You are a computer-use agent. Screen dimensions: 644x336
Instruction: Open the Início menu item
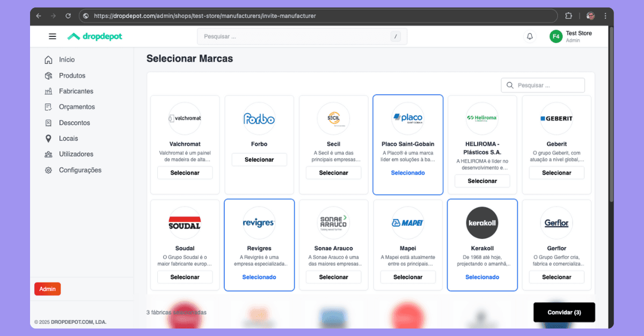coord(67,59)
